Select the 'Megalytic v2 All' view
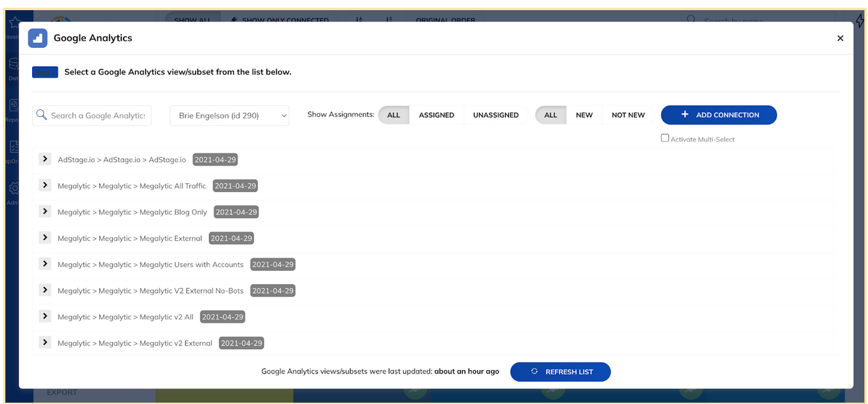The width and height of the screenshot is (868, 404). point(126,317)
